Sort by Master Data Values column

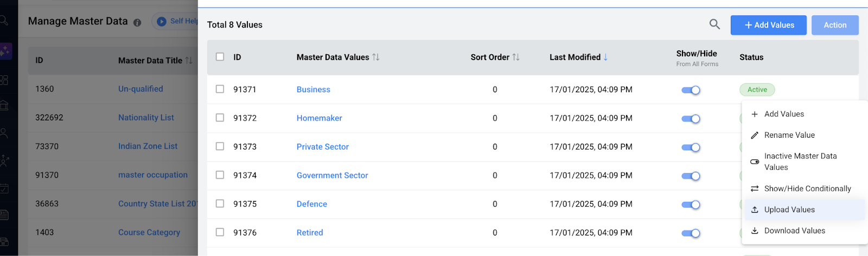click(x=376, y=57)
